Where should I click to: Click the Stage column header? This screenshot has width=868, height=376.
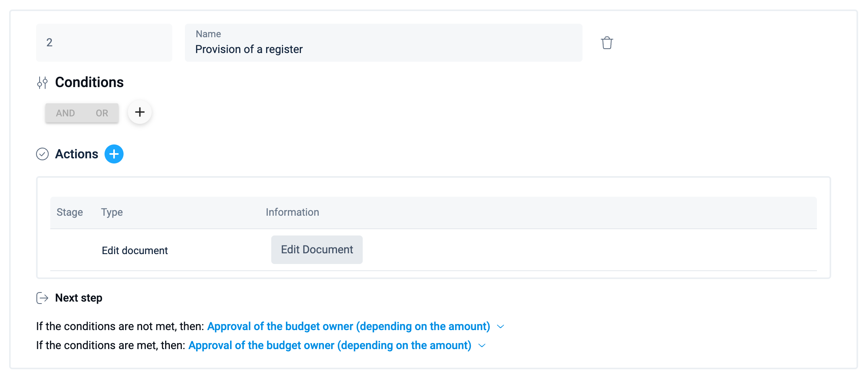coord(70,213)
